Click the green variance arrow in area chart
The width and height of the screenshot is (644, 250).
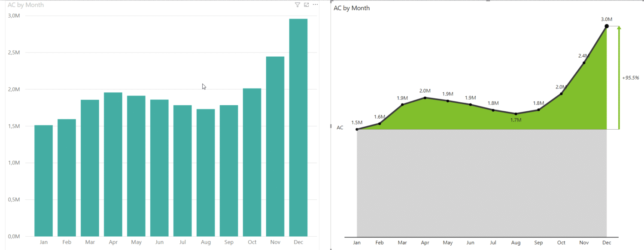point(619,77)
